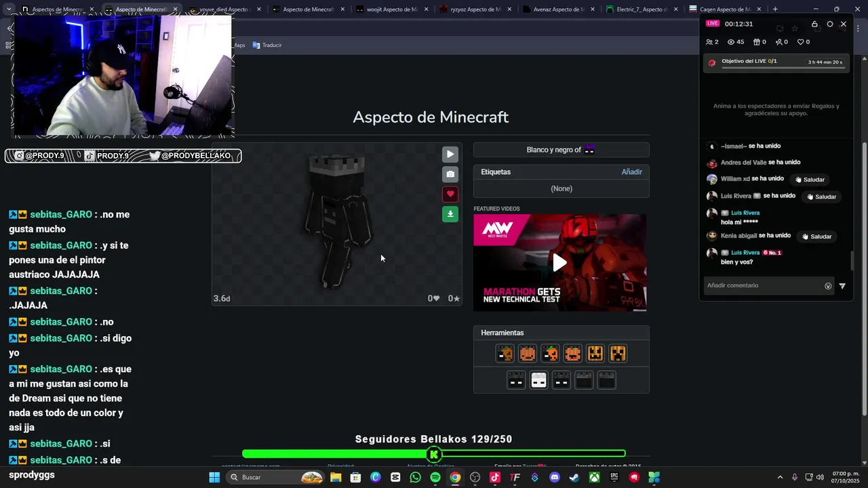Open Steam from the taskbar
This screenshot has height=488, width=868.
point(574,477)
